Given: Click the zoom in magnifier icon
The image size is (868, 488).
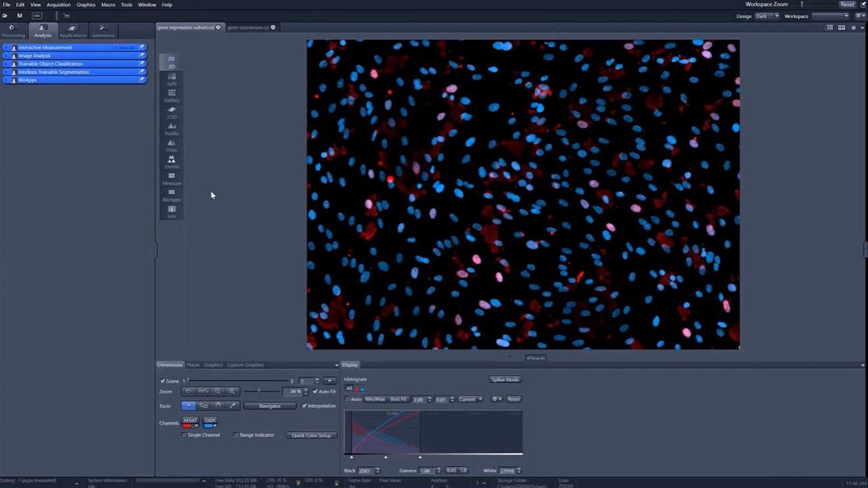Looking at the screenshot, I should (232, 391).
